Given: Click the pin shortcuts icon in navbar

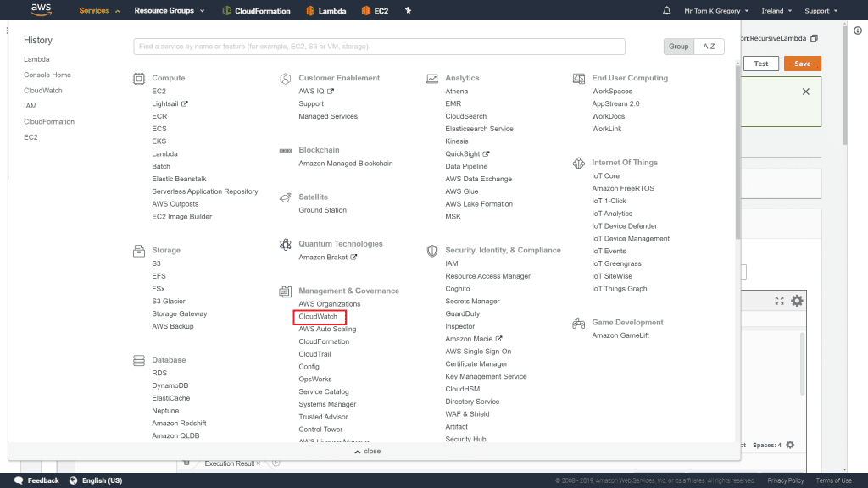Looking at the screenshot, I should pyautogui.click(x=409, y=11).
